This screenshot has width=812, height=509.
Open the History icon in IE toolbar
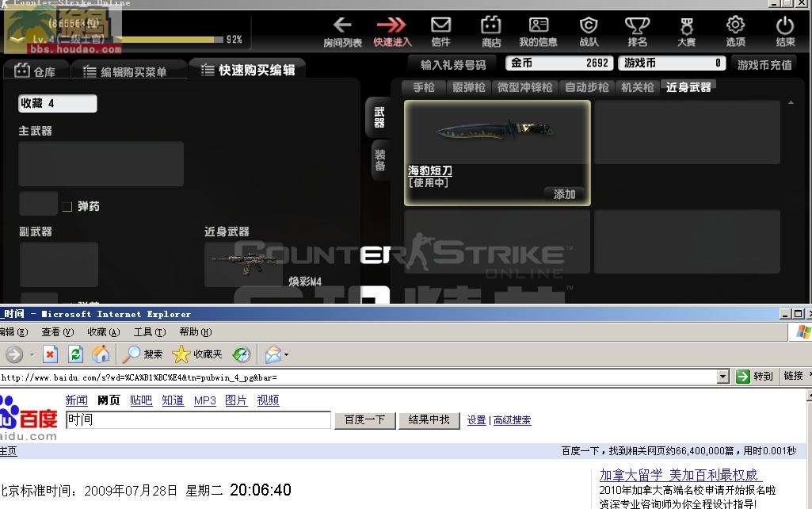click(x=242, y=354)
